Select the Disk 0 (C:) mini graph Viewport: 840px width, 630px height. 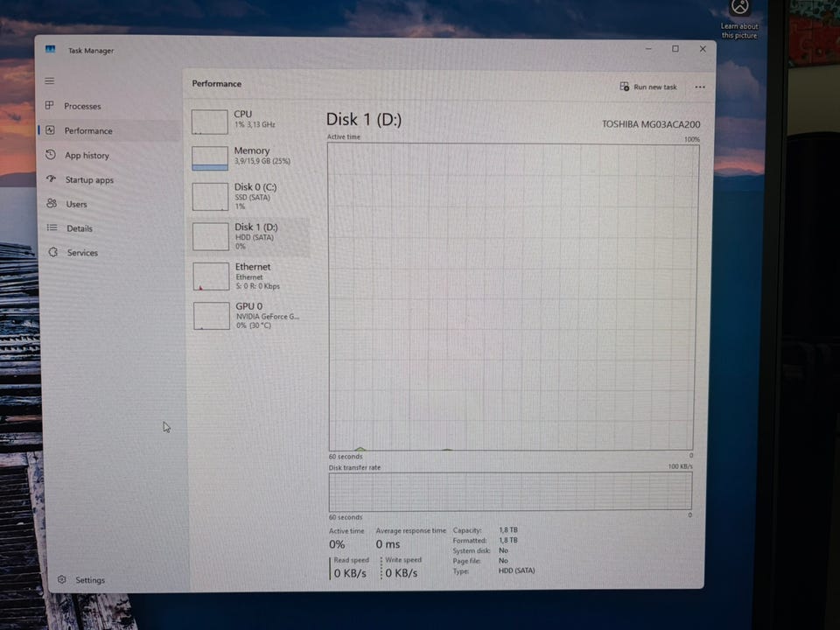(x=211, y=197)
